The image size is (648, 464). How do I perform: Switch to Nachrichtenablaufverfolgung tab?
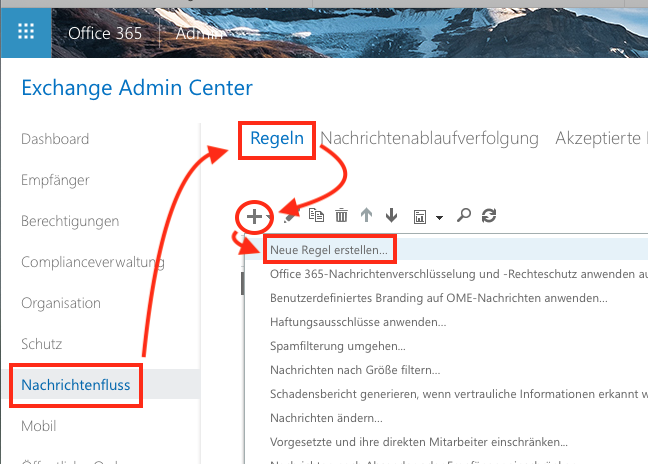coord(429,138)
